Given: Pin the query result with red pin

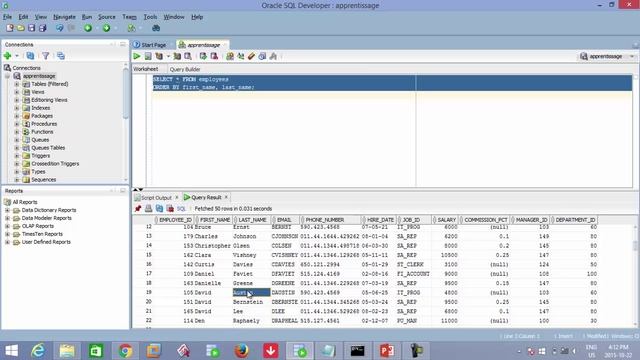Looking at the screenshot, I should [138, 209].
